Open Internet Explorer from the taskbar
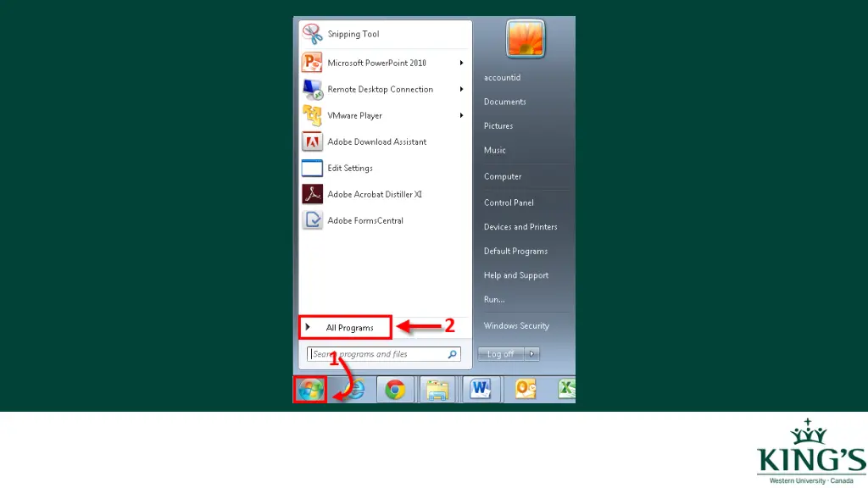This screenshot has width=868, height=488. tap(353, 390)
